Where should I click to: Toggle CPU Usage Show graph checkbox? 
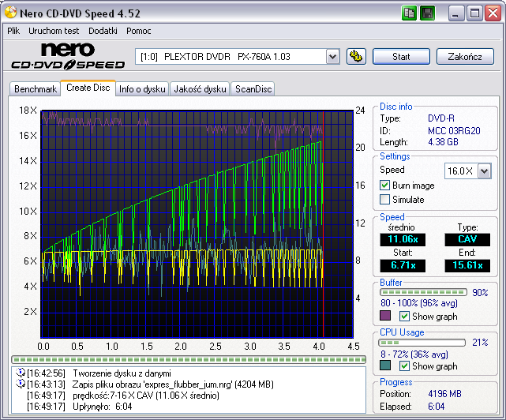point(404,366)
